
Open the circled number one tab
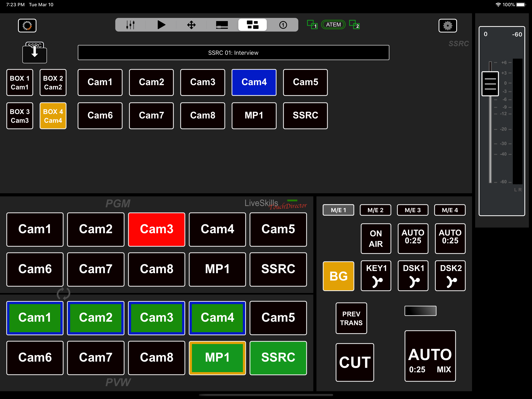pyautogui.click(x=283, y=25)
